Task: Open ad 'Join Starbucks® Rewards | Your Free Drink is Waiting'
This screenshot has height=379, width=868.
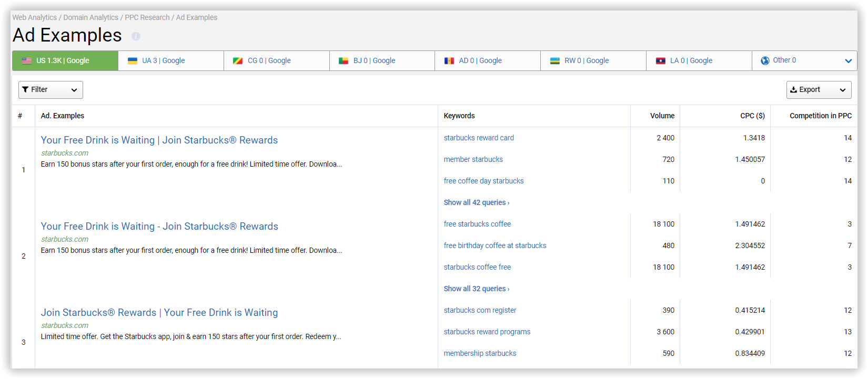Action: [x=159, y=313]
